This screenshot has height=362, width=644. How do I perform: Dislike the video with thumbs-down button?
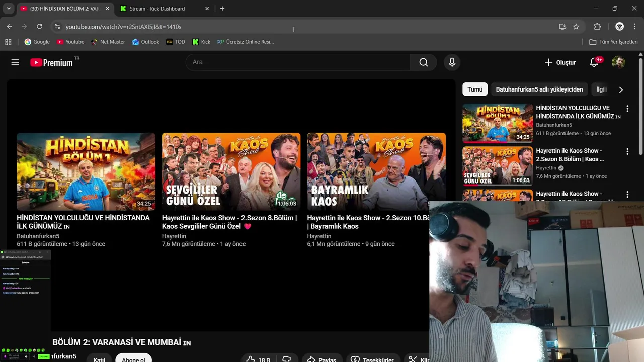[287, 359]
